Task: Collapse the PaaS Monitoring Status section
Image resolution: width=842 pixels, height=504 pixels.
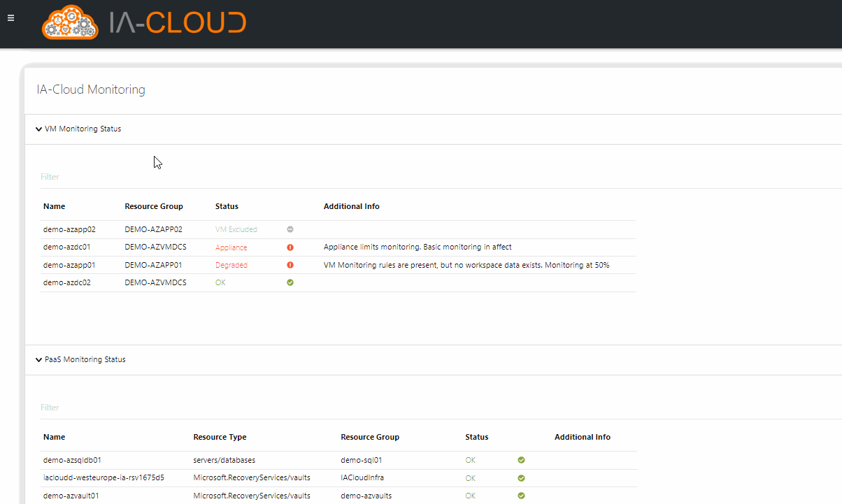Action: click(38, 359)
